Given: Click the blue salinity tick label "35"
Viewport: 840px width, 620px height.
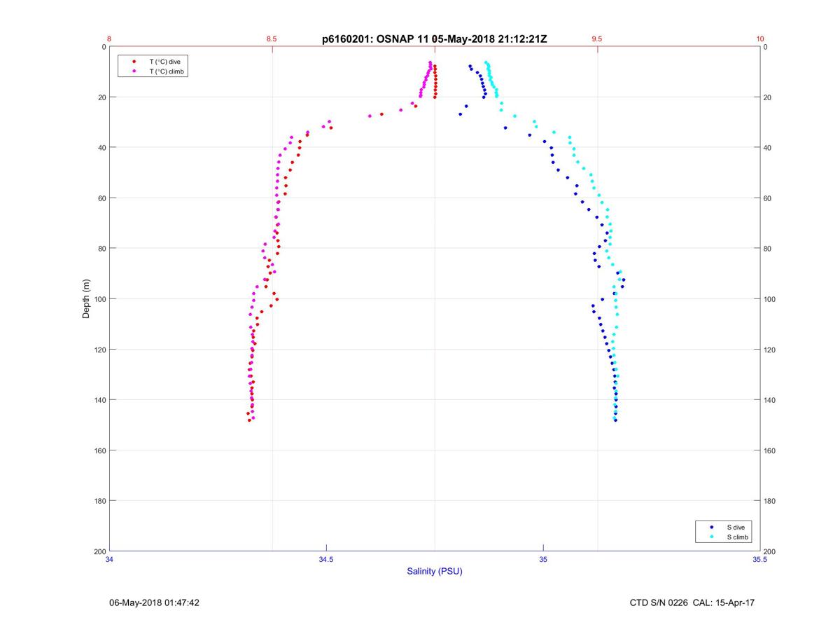Looking at the screenshot, I should pos(543,559).
